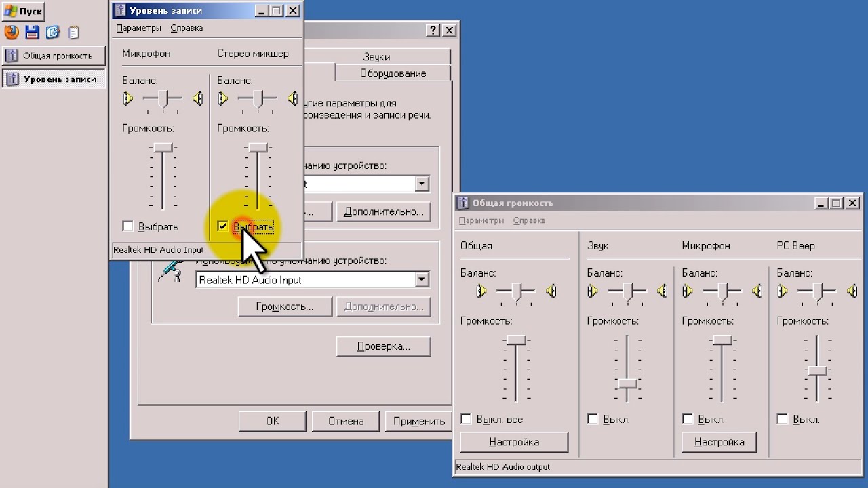Click the Общая volume slider thumb
Image resolution: width=868 pixels, height=488 pixels.
point(517,340)
